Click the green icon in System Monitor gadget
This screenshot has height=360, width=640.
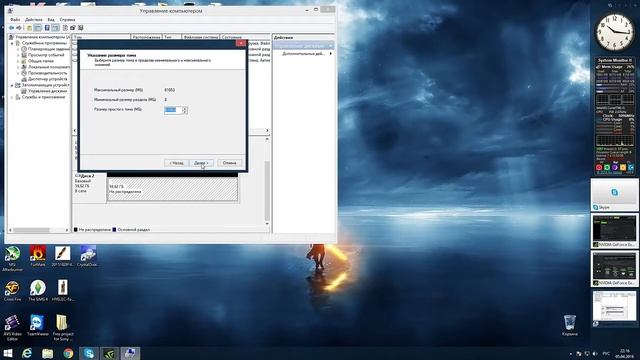coord(607,167)
